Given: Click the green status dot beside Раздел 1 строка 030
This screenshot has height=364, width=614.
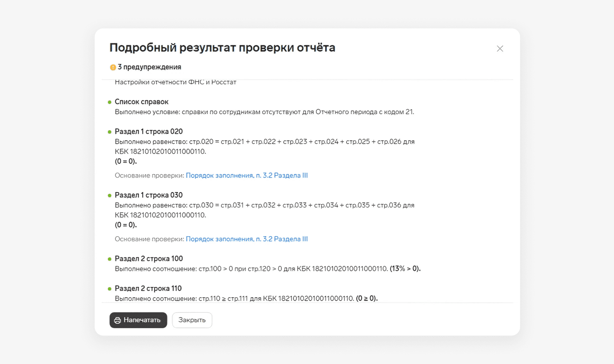Looking at the screenshot, I should [x=110, y=196].
